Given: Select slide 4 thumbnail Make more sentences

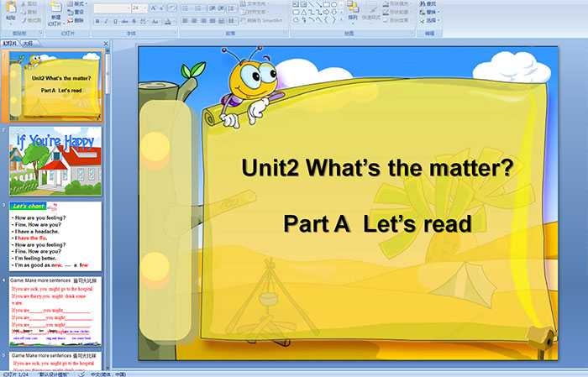Looking at the screenshot, I should click(x=55, y=312).
